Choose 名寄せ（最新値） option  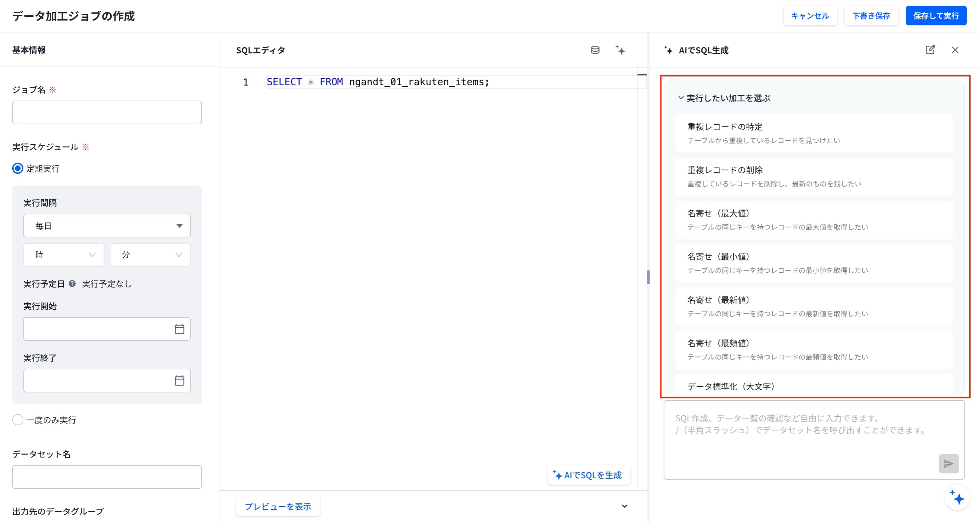coord(815,307)
